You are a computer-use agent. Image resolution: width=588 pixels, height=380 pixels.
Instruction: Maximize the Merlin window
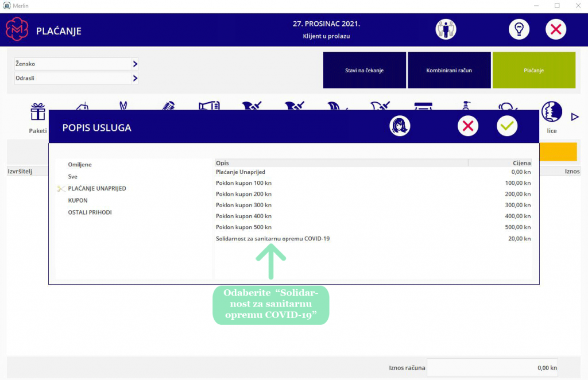(x=557, y=6)
